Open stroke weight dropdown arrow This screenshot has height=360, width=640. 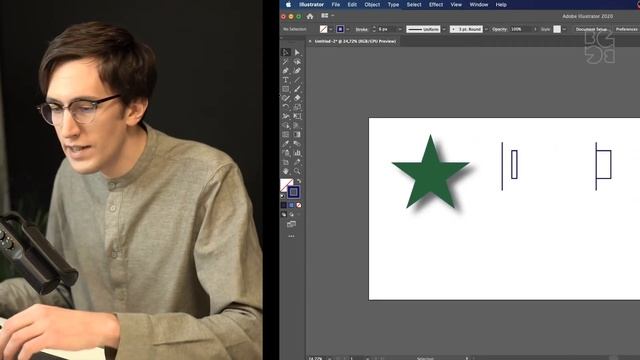[400, 29]
